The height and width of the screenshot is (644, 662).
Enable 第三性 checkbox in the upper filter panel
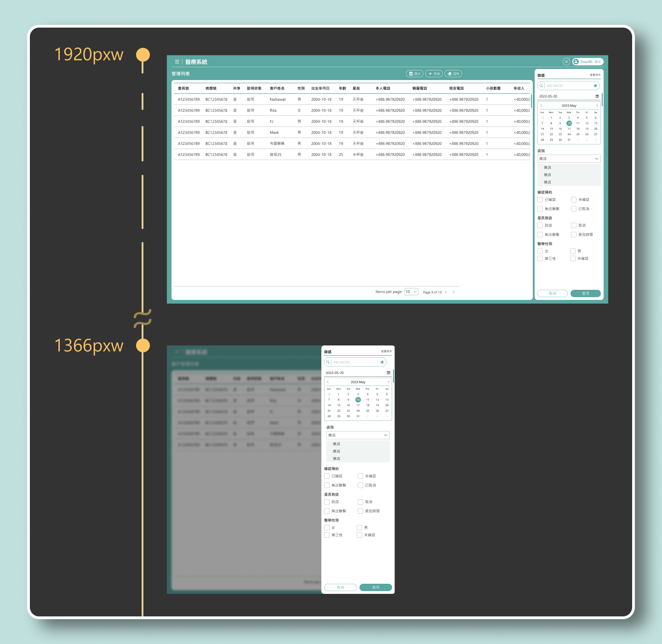tap(540, 259)
